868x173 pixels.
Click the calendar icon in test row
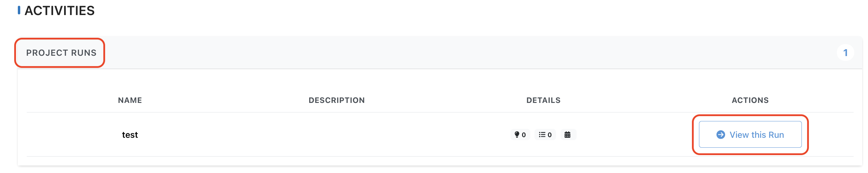pos(567,135)
